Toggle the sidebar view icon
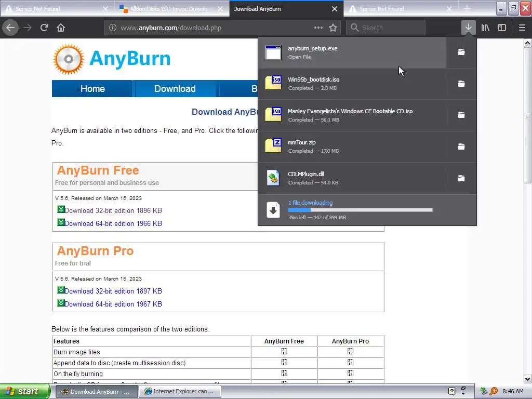 tap(502, 28)
